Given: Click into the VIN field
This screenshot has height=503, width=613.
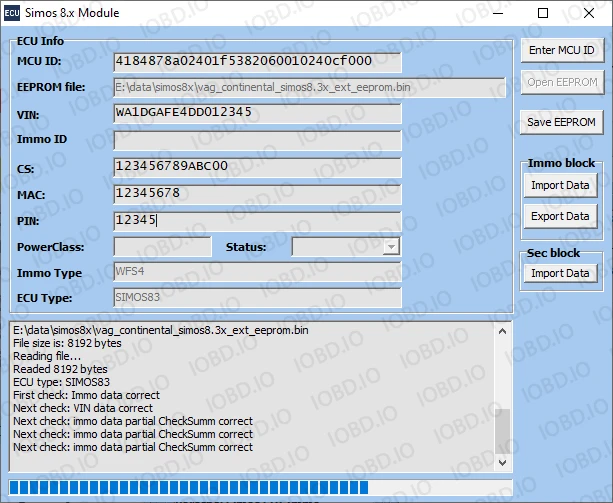Looking at the screenshot, I should [257, 113].
